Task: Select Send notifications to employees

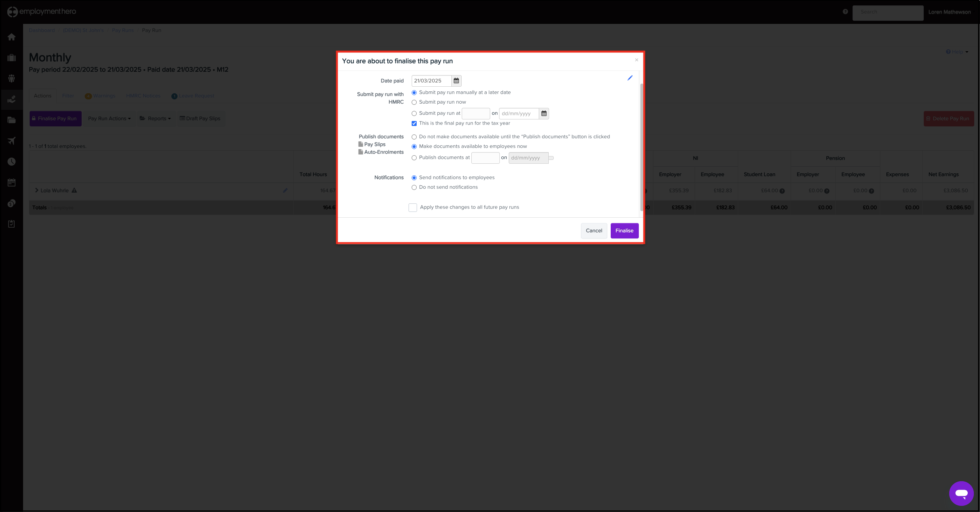Action: click(414, 178)
